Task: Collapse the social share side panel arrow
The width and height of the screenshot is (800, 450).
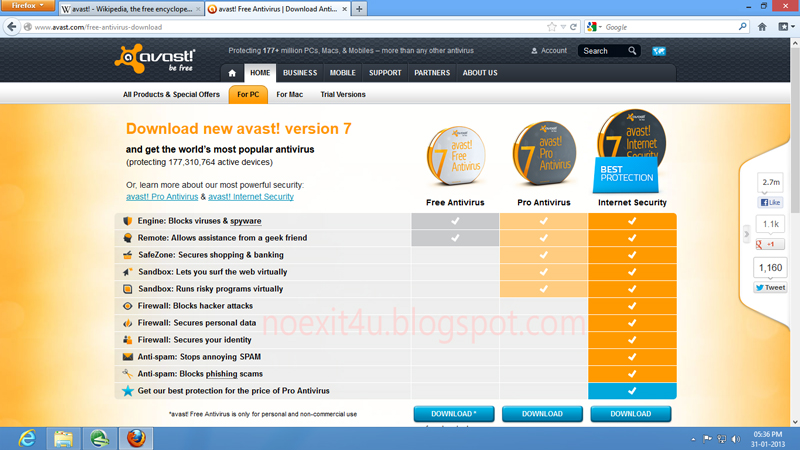Action: click(746, 234)
